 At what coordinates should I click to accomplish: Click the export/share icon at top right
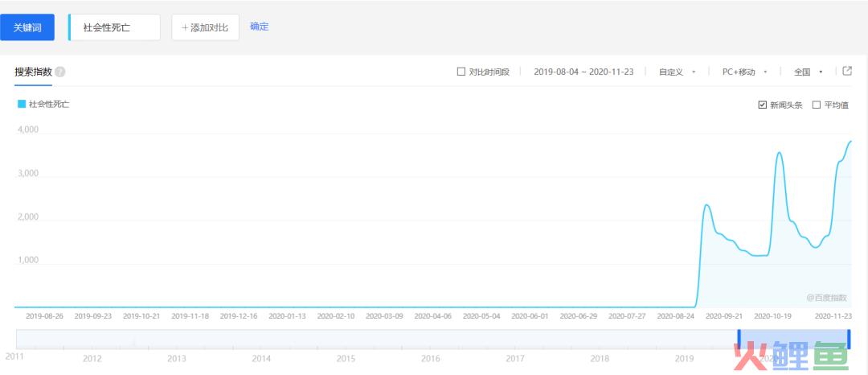point(847,71)
